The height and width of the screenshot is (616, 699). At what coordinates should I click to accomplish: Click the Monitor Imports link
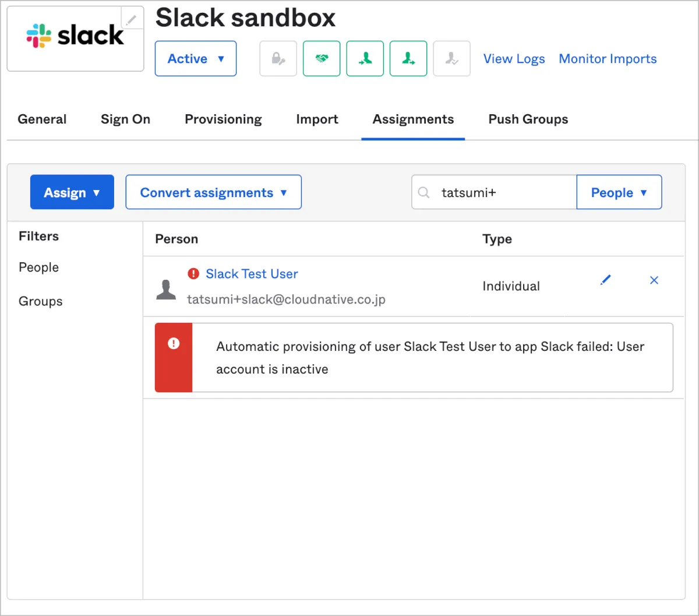click(608, 59)
